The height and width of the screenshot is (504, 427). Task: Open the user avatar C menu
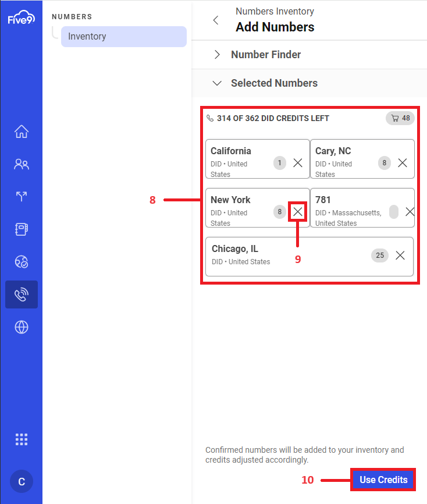[22, 481]
